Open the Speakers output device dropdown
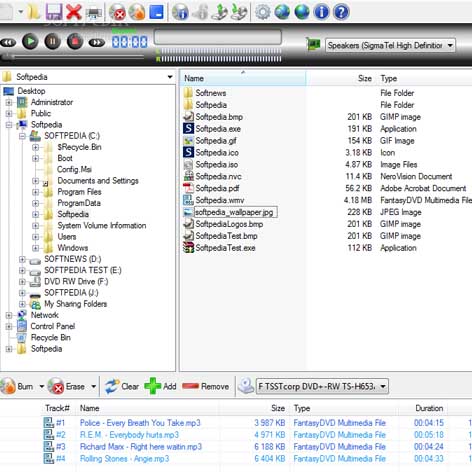The image size is (472, 472). click(450, 45)
